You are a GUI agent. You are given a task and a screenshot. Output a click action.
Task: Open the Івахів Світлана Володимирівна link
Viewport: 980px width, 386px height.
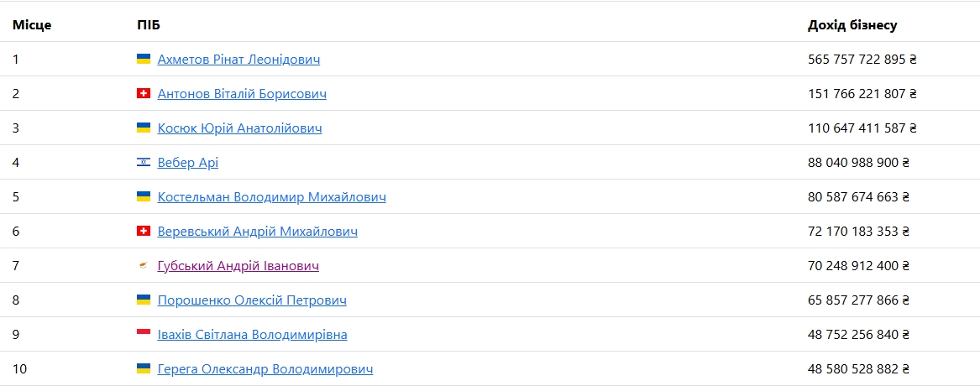pos(252,335)
